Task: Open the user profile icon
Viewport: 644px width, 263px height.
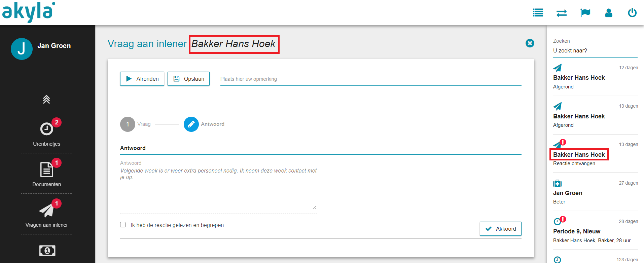Action: (x=609, y=13)
